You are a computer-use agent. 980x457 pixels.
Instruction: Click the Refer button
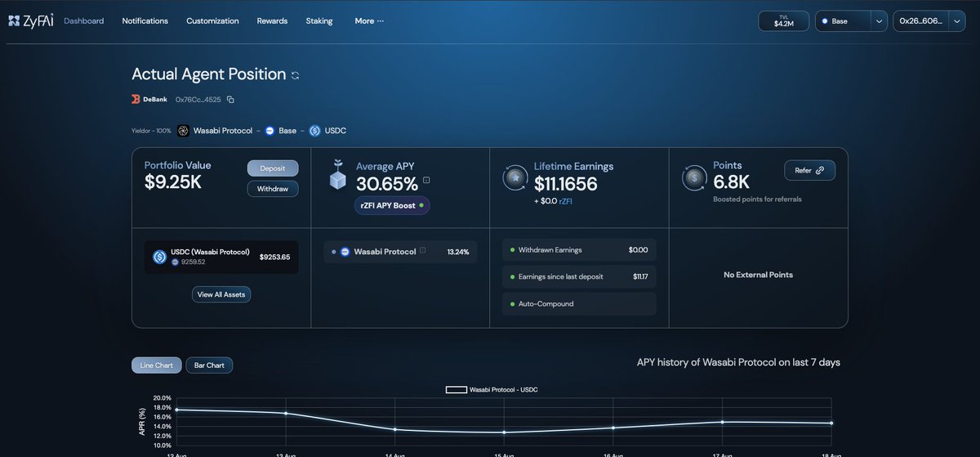coord(809,170)
